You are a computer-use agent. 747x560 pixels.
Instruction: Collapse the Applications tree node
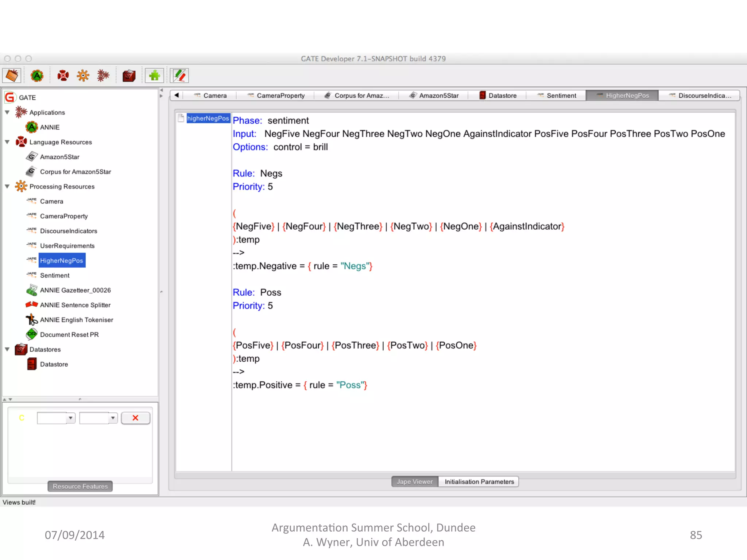click(x=7, y=112)
